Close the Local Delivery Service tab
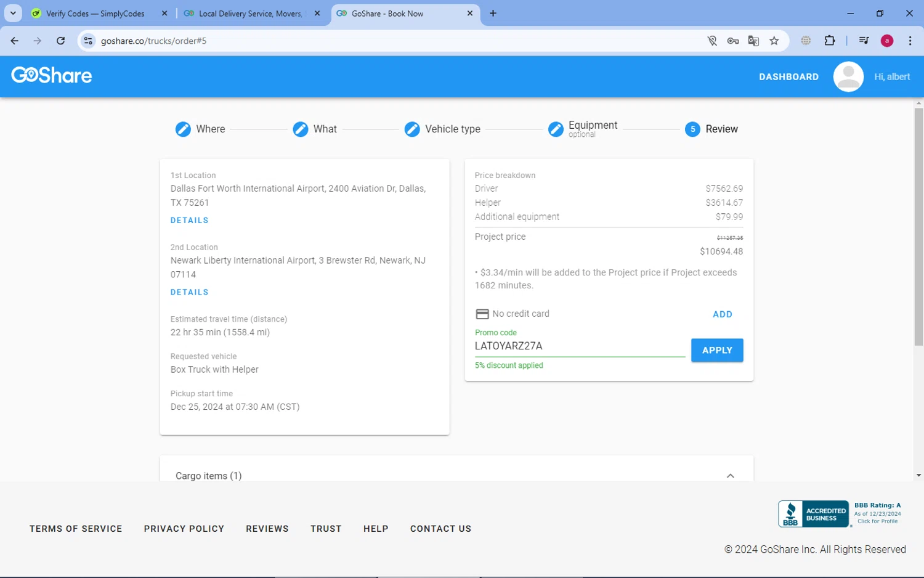Image resolution: width=924 pixels, height=578 pixels. (317, 13)
